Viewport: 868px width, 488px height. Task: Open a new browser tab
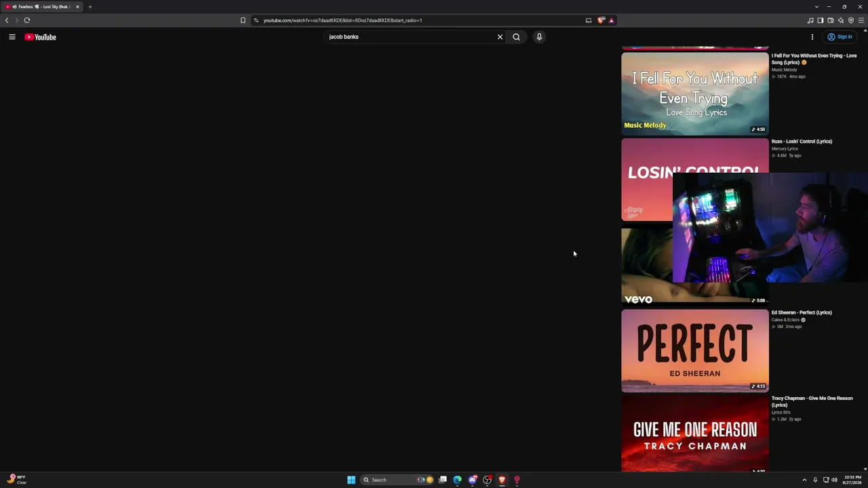pos(90,7)
